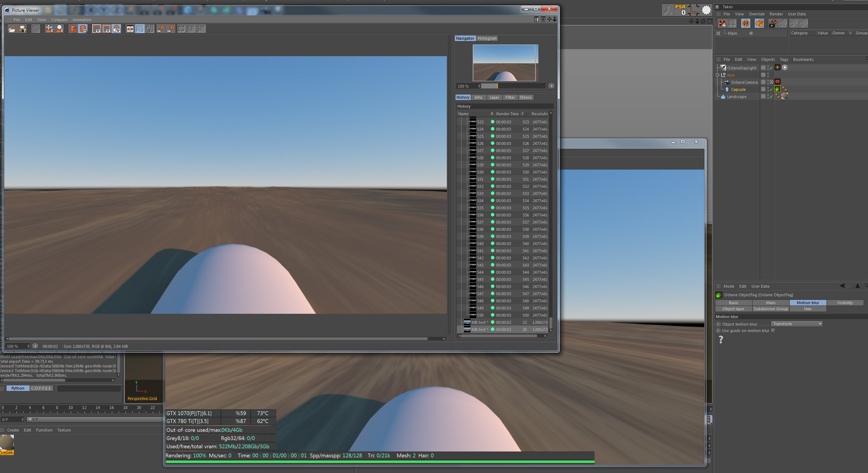Image resolution: width=868 pixels, height=473 pixels.
Task: Click the Octane camera tag icon
Action: coord(777,82)
